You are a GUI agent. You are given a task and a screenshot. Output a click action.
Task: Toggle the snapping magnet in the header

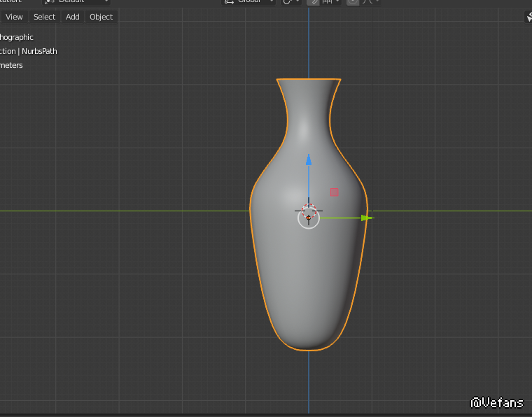click(314, 2)
